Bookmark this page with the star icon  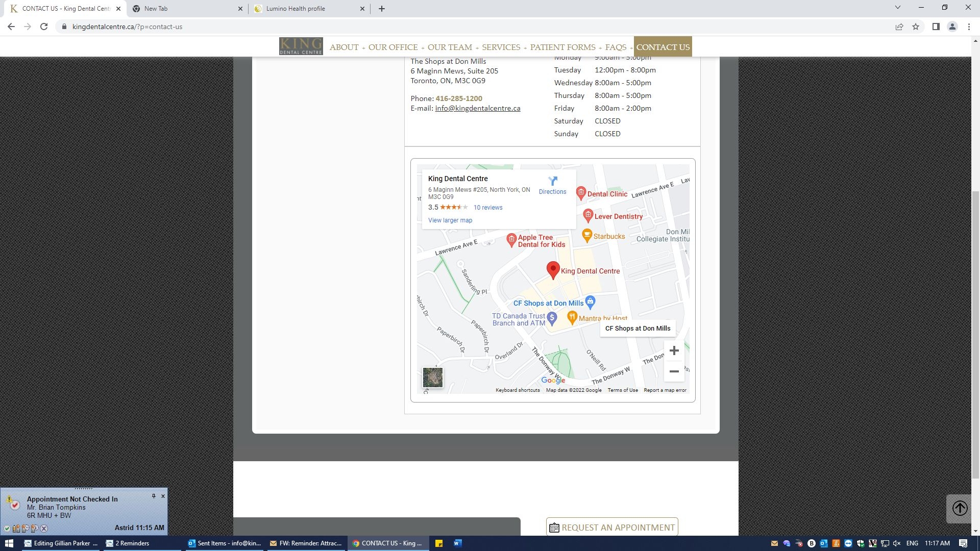point(916,27)
